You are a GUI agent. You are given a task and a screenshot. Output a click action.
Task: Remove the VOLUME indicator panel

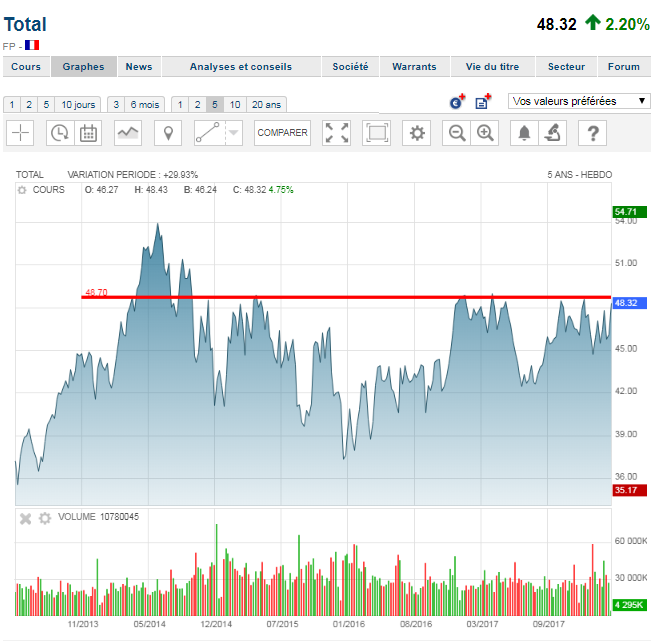26,519
